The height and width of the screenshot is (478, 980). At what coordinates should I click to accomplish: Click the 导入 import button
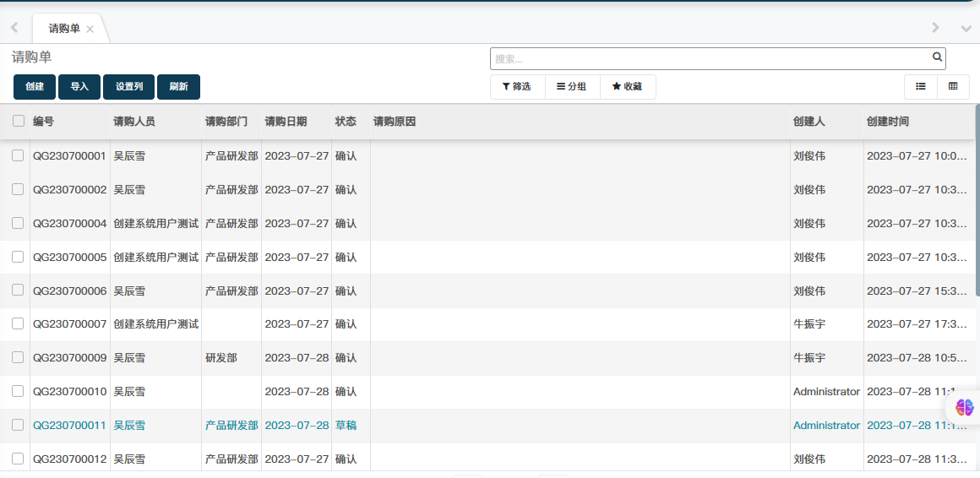point(79,87)
